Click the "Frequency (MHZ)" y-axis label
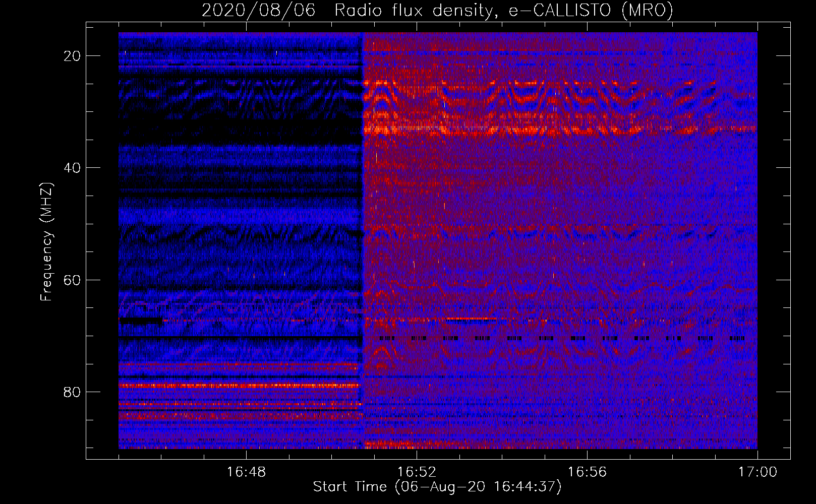The width and height of the screenshot is (816, 504). 46,242
